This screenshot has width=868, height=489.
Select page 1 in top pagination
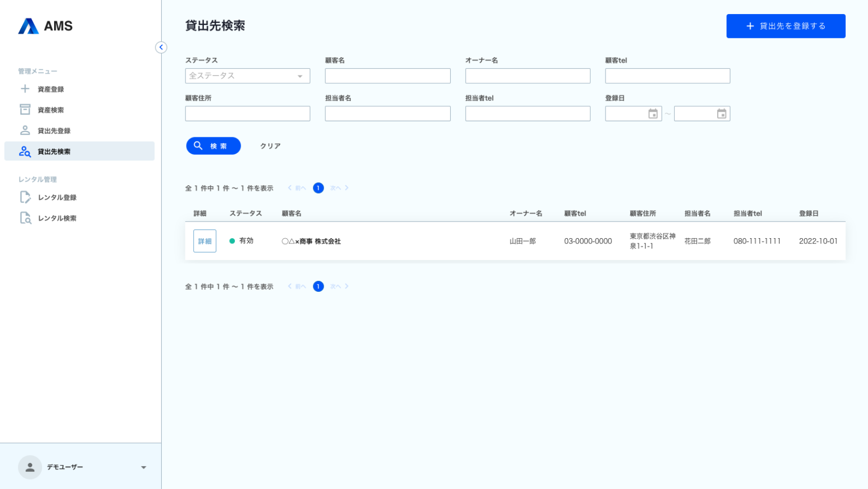[318, 188]
